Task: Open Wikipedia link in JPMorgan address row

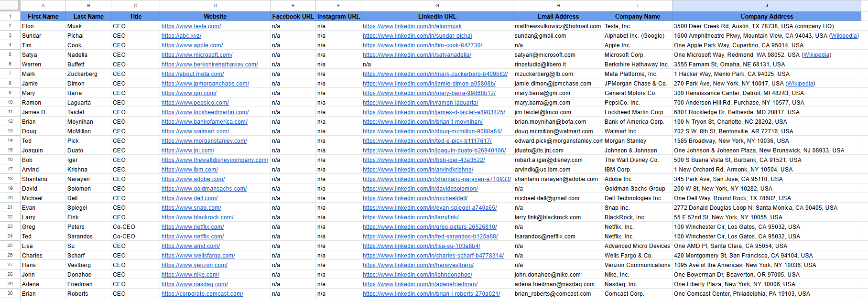Action: tap(800, 84)
